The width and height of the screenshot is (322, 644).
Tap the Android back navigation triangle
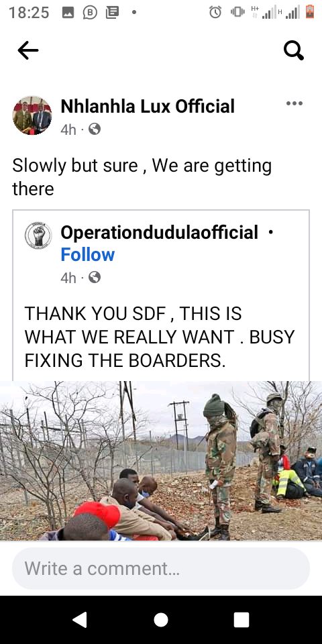[x=80, y=620]
